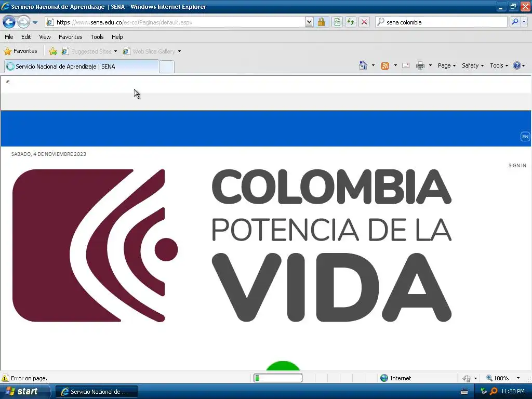Click the page icon in address bar
The width and height of the screenshot is (532, 399).
[x=50, y=22]
